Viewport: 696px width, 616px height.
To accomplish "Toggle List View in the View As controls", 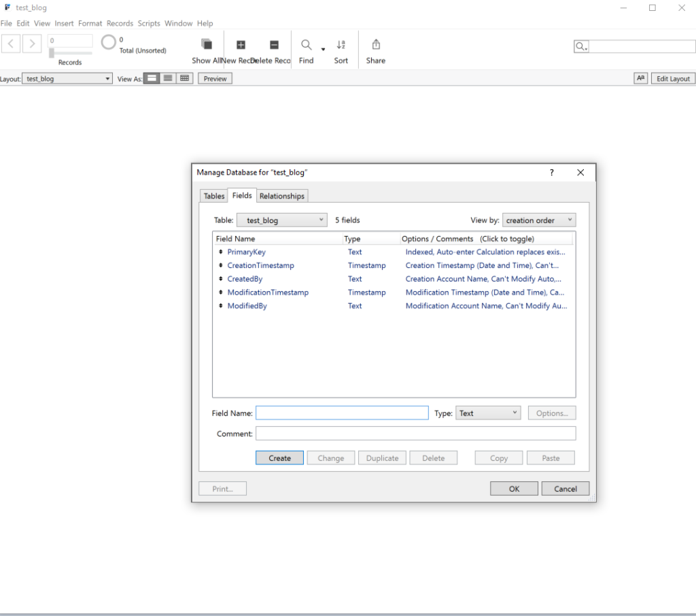I will [167, 78].
